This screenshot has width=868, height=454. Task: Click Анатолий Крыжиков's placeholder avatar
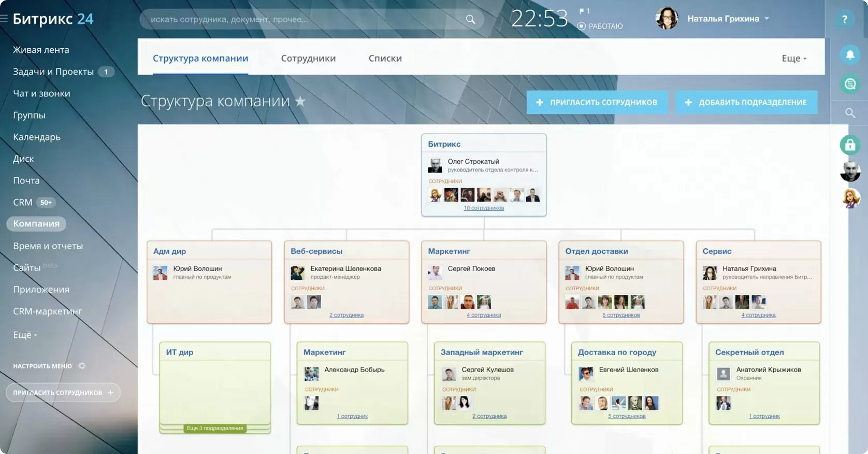coord(723,374)
